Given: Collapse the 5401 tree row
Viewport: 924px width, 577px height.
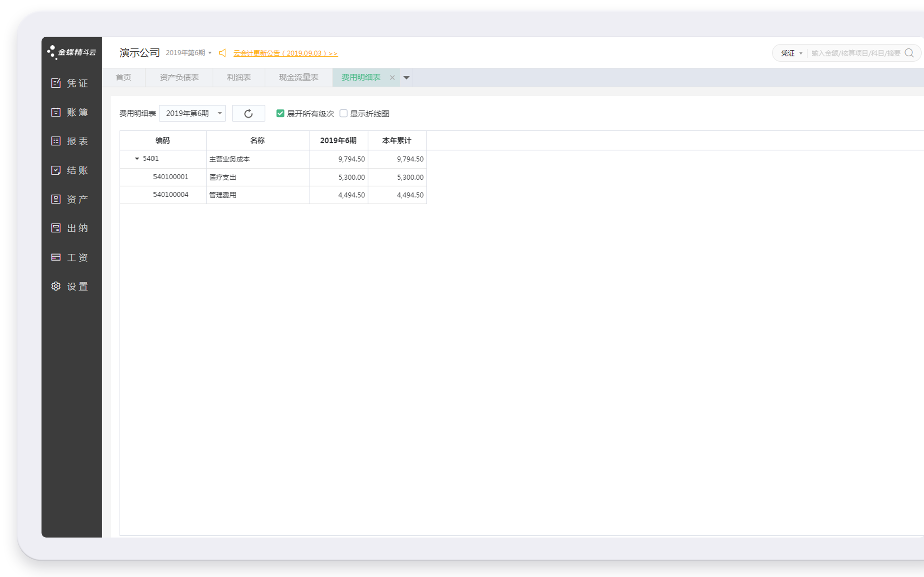Looking at the screenshot, I should [137, 159].
